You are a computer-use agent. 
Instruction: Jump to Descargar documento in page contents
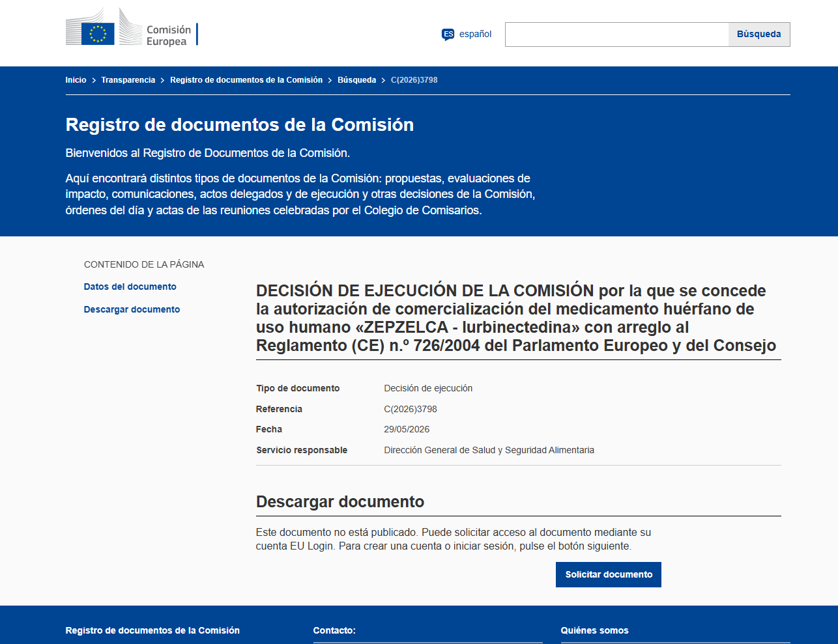tap(132, 309)
